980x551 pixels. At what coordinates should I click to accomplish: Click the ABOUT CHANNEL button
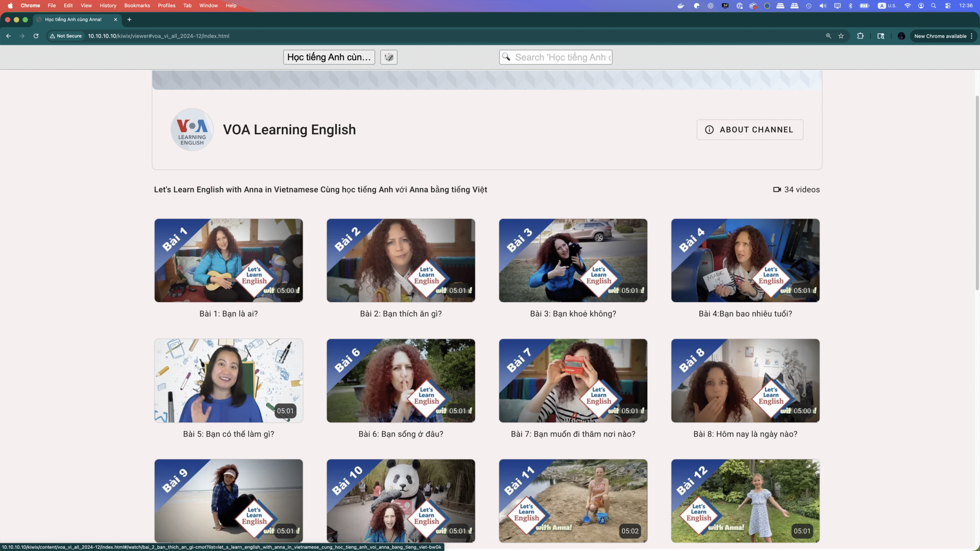(750, 130)
